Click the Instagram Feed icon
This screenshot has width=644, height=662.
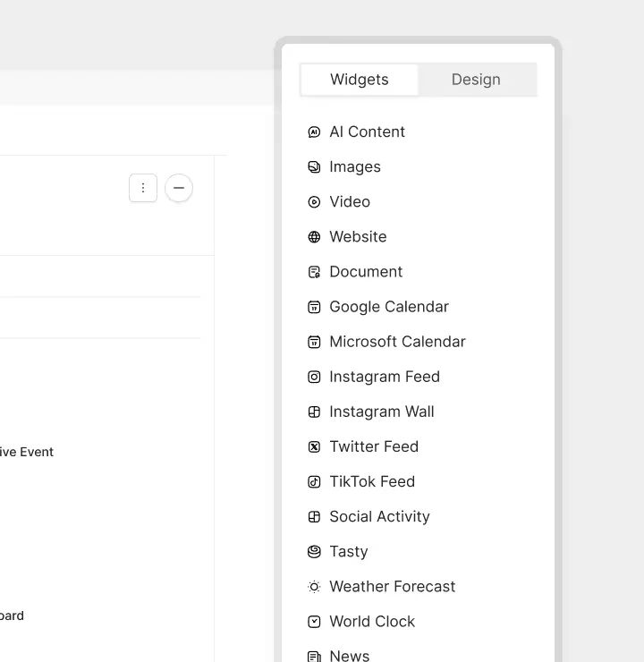314,377
